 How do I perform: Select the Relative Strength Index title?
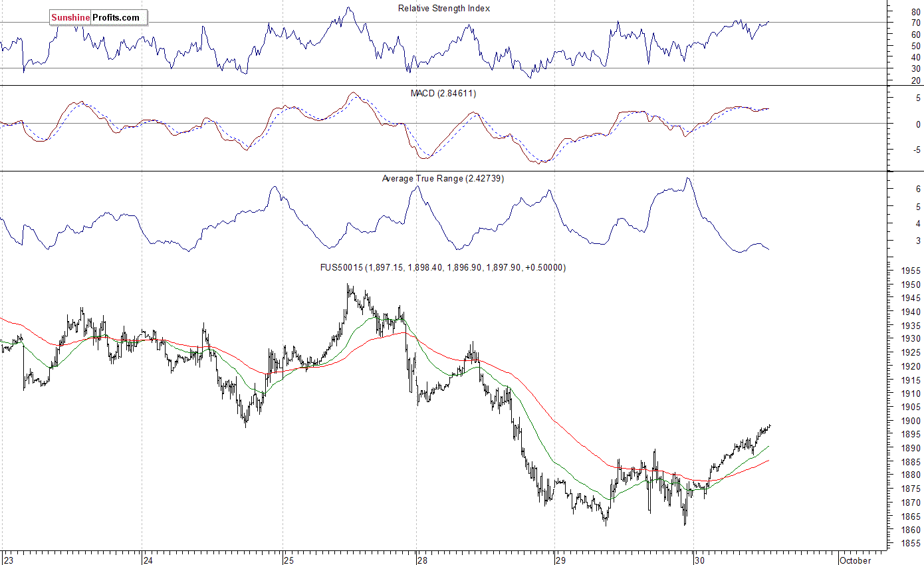[x=444, y=8]
